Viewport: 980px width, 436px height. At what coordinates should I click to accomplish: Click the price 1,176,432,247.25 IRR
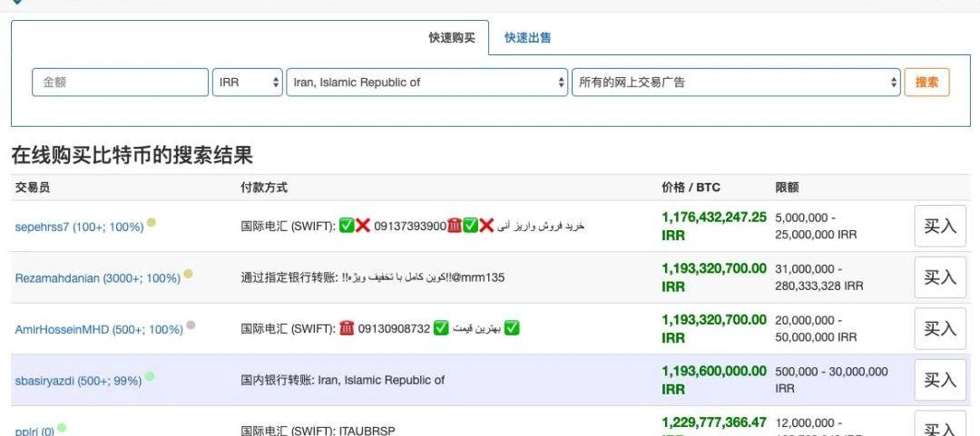pos(714,226)
